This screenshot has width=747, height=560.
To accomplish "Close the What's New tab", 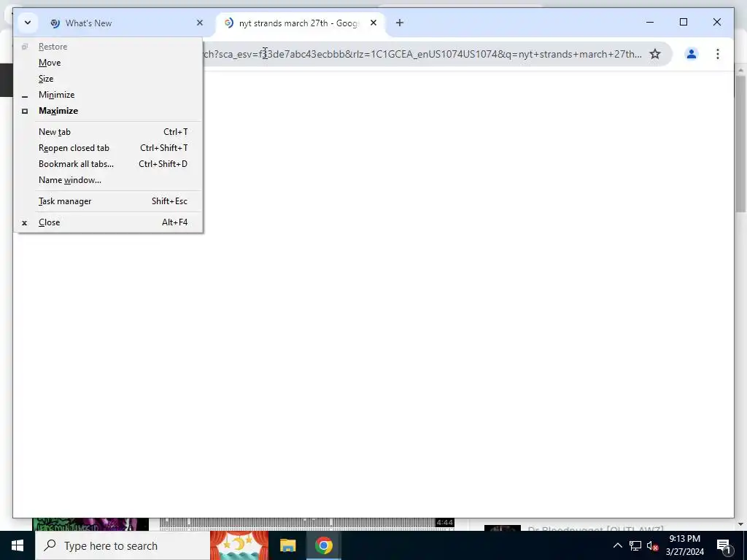I will point(200,23).
